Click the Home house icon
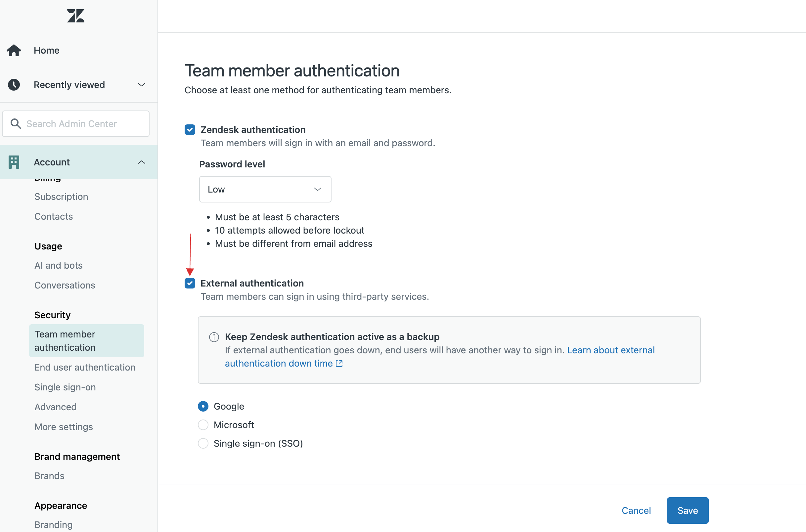 click(x=14, y=50)
